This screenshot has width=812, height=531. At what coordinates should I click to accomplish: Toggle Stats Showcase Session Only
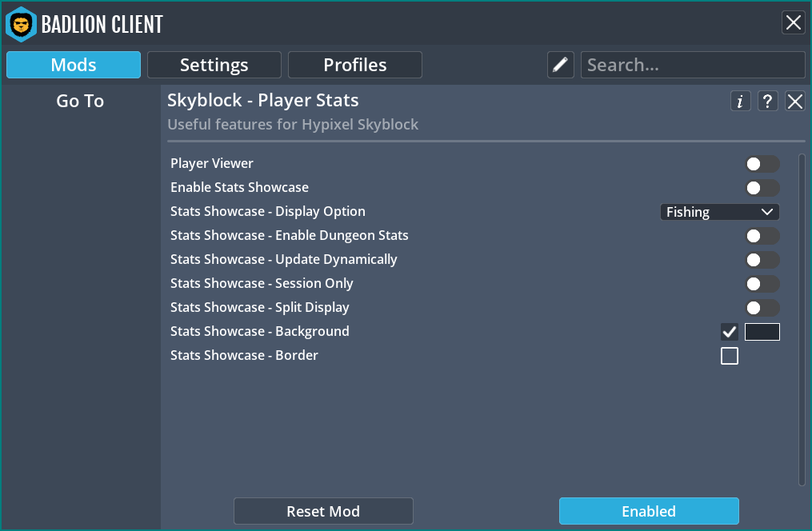coord(762,284)
